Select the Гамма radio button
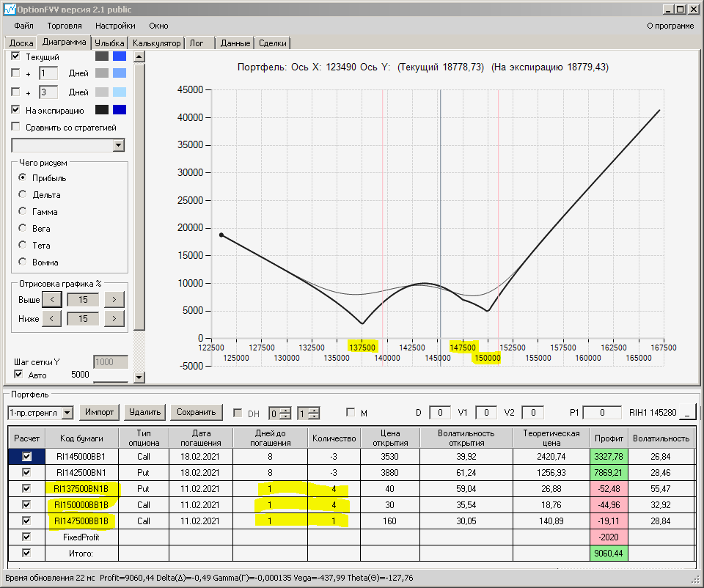Screen dimensions: 704x588 click(23, 211)
